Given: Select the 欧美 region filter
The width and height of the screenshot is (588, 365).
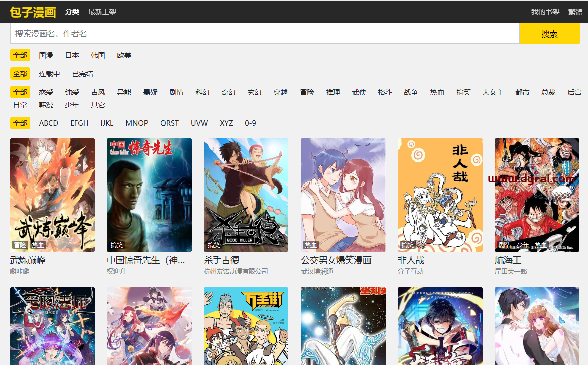Looking at the screenshot, I should click(124, 55).
